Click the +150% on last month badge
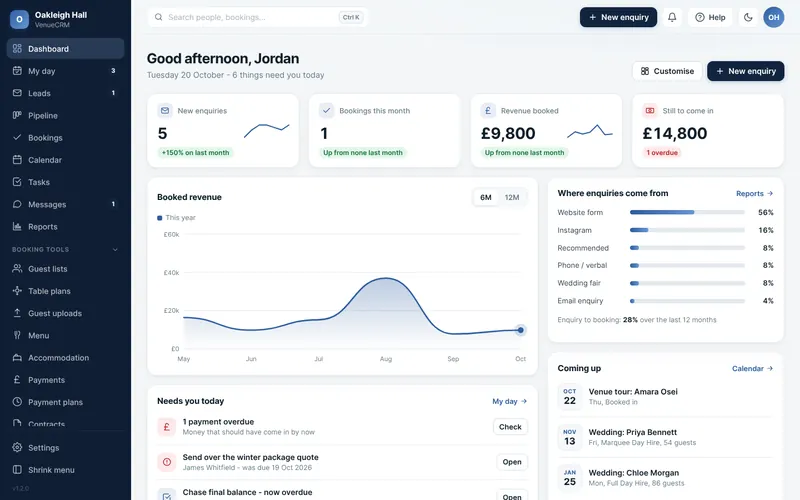800x500 pixels. [195, 153]
